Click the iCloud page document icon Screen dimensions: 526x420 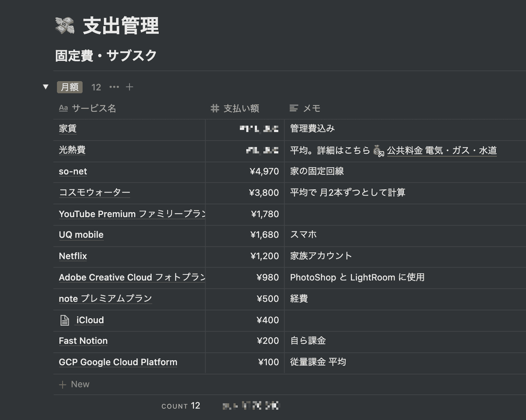(x=64, y=320)
